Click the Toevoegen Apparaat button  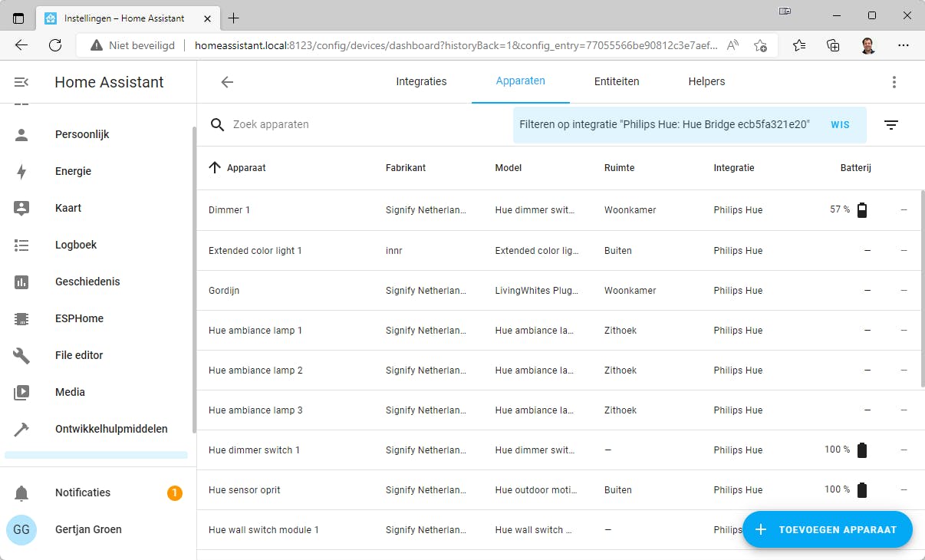(827, 529)
